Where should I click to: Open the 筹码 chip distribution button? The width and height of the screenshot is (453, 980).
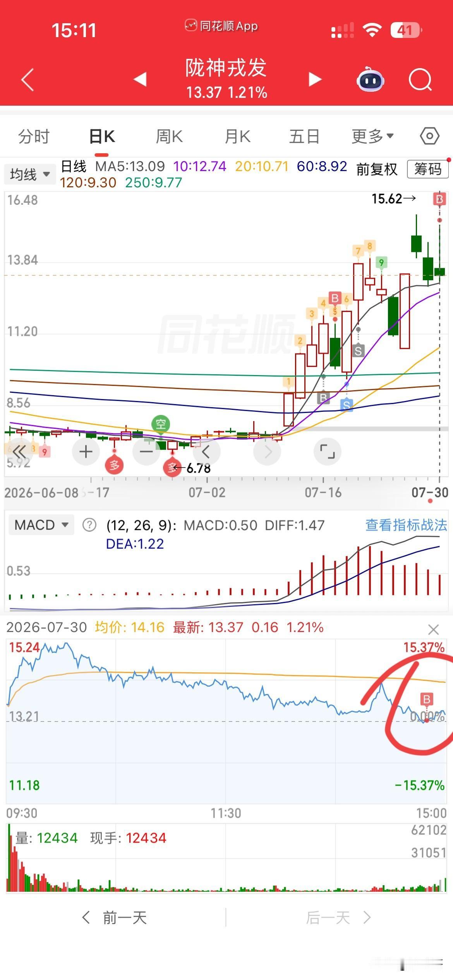pos(428,169)
